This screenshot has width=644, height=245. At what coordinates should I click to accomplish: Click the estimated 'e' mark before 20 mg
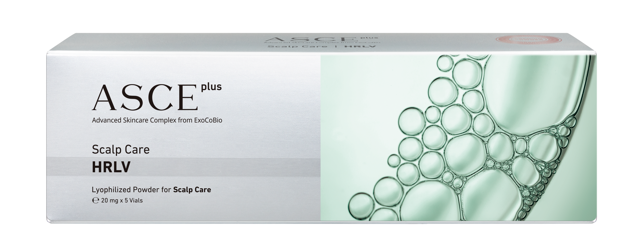pos(96,201)
